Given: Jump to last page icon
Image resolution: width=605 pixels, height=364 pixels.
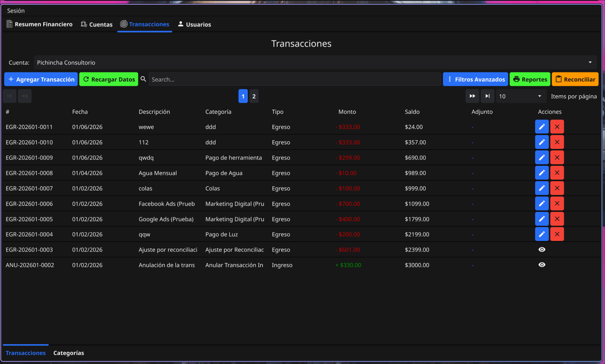Looking at the screenshot, I should click(487, 96).
